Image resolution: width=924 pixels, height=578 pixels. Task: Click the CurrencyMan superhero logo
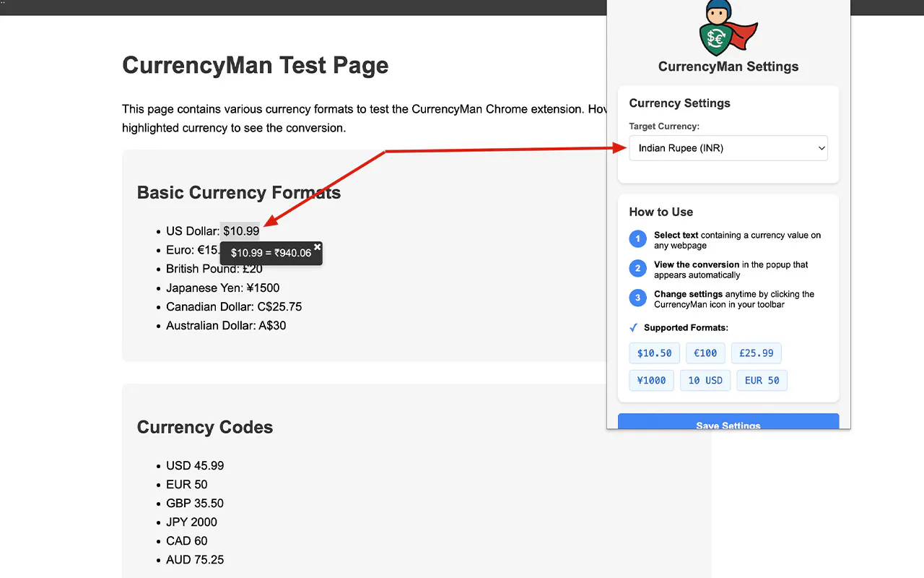[x=728, y=28]
